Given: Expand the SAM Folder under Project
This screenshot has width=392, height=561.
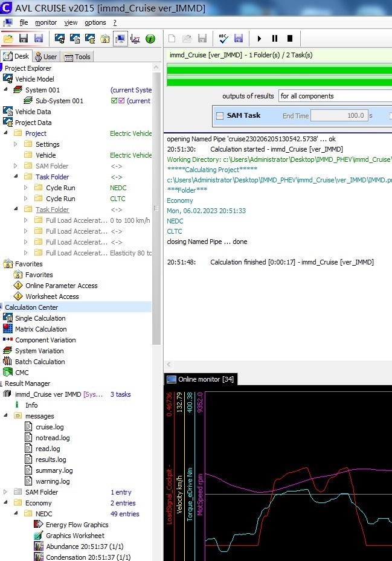Looking at the screenshot, I should 15,165.
